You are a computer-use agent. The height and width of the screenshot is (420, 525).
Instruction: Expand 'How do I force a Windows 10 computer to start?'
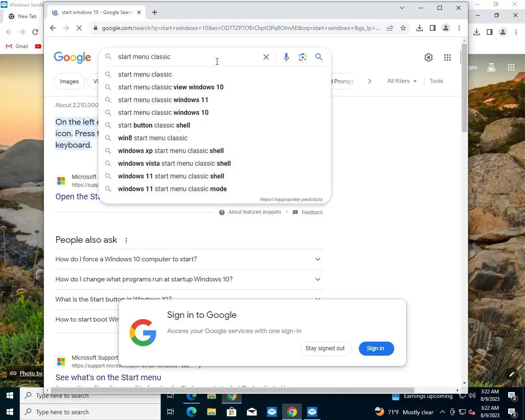189,259
